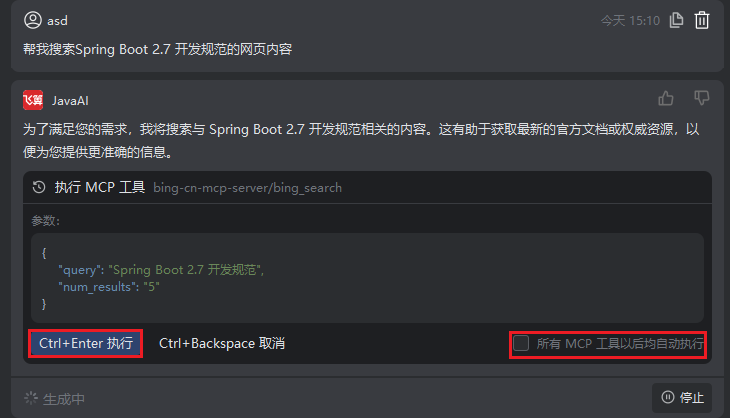Click the history icon beside 执行 MCP 工具
This screenshot has height=418, width=730.
point(39,187)
